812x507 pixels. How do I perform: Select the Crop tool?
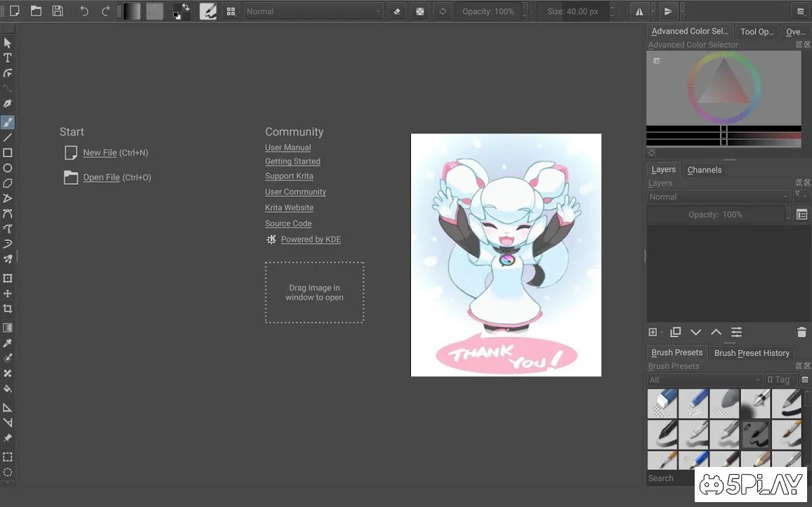tap(8, 308)
